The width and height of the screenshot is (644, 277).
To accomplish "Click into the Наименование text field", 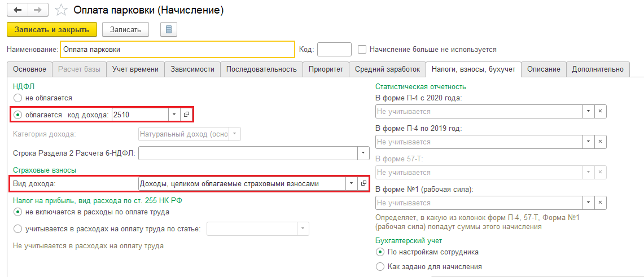I will coord(177,50).
